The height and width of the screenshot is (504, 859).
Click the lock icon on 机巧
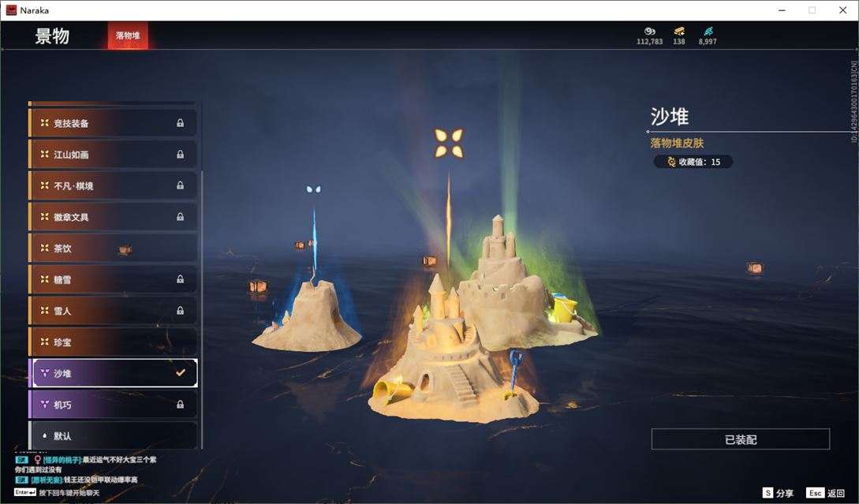(x=180, y=405)
